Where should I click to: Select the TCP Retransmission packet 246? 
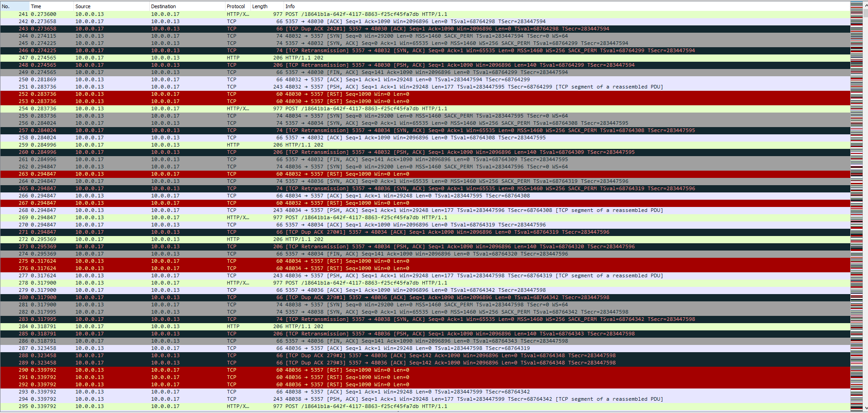(x=318, y=50)
